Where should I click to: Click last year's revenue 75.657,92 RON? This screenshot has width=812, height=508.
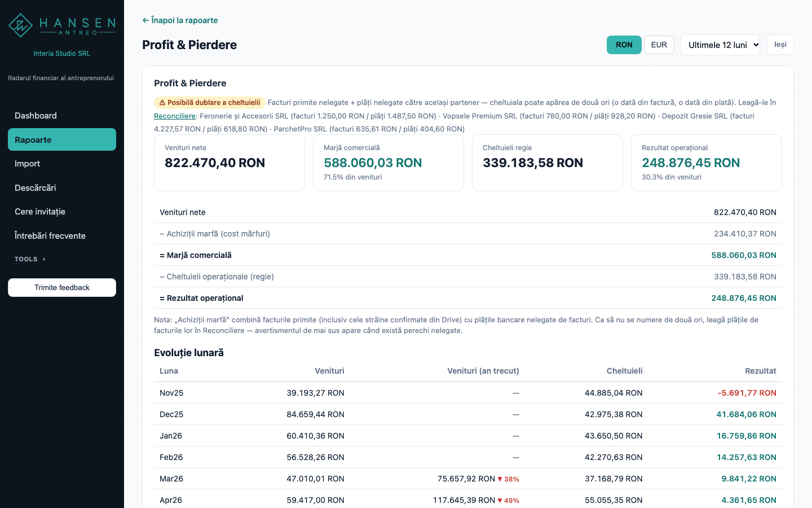pos(466,479)
